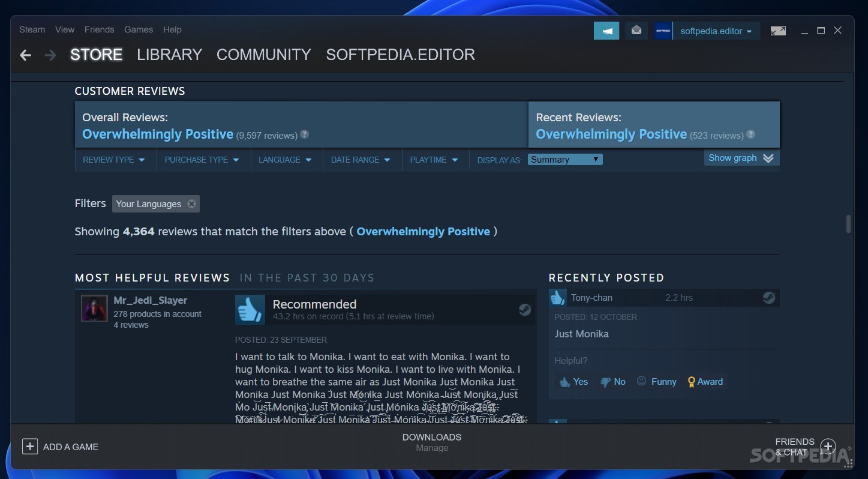The height and width of the screenshot is (479, 868).
Task: Click the thumbs up icon on Mr_Jedi_Slayer review
Action: [250, 310]
